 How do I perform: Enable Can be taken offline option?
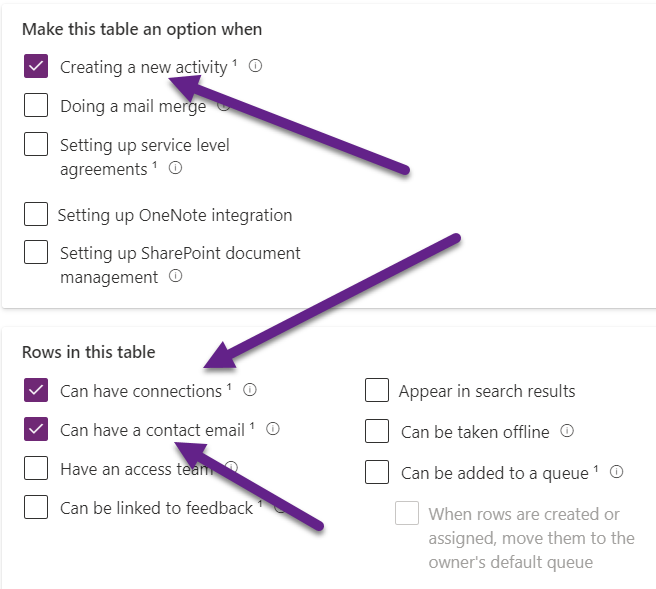(x=377, y=431)
